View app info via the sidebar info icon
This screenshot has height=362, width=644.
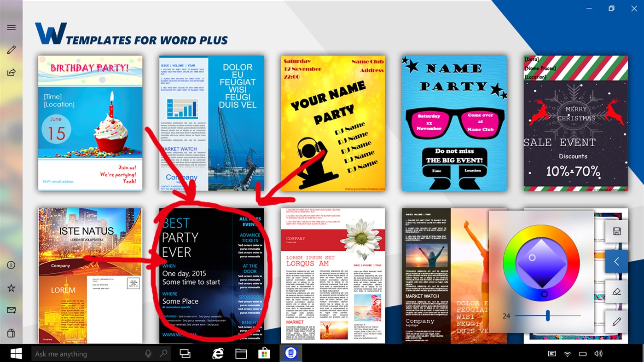pos(11,265)
